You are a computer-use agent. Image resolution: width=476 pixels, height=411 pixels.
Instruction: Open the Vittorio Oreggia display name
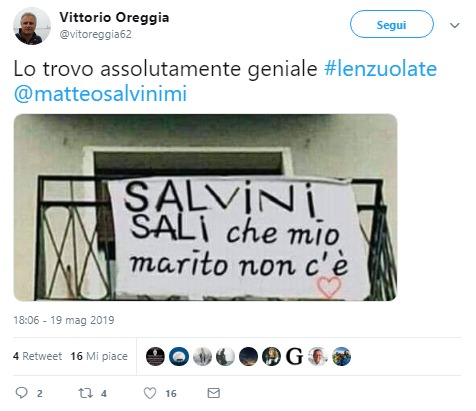tap(114, 17)
